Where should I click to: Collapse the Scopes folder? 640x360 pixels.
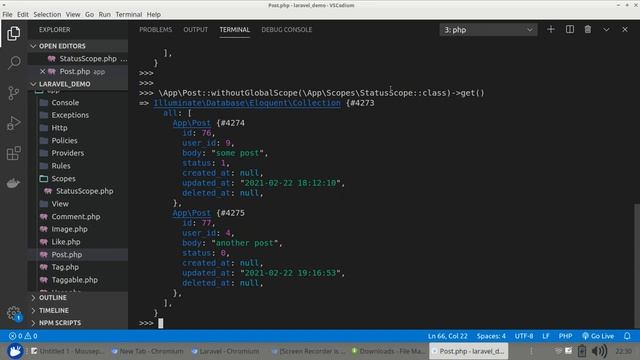(x=63, y=178)
